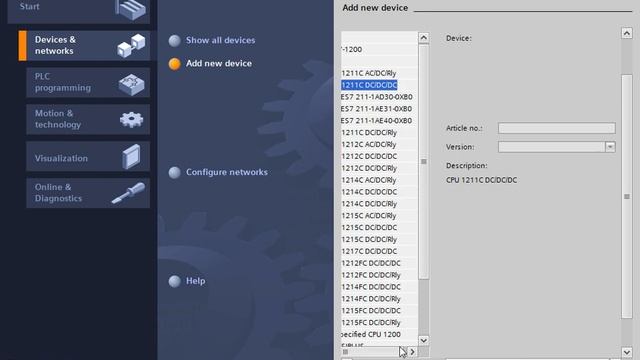Select CPU 1215C DC/DC/DC in tree

369,227
